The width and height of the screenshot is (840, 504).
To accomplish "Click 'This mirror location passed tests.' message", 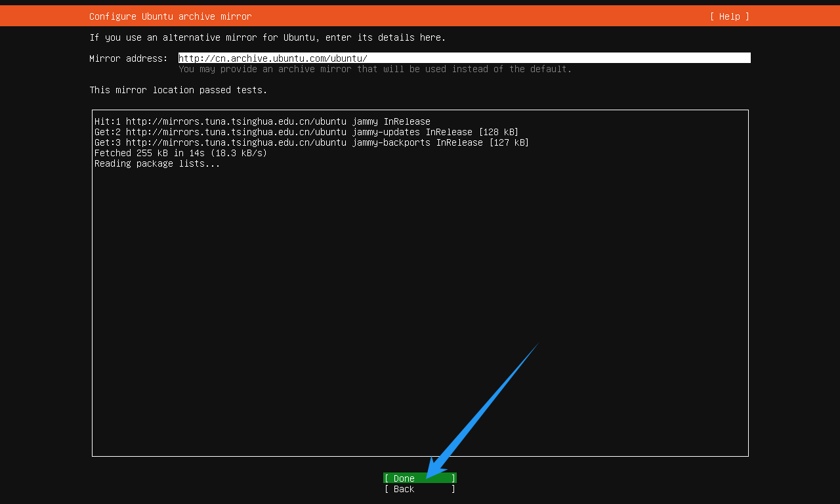I will click(178, 90).
